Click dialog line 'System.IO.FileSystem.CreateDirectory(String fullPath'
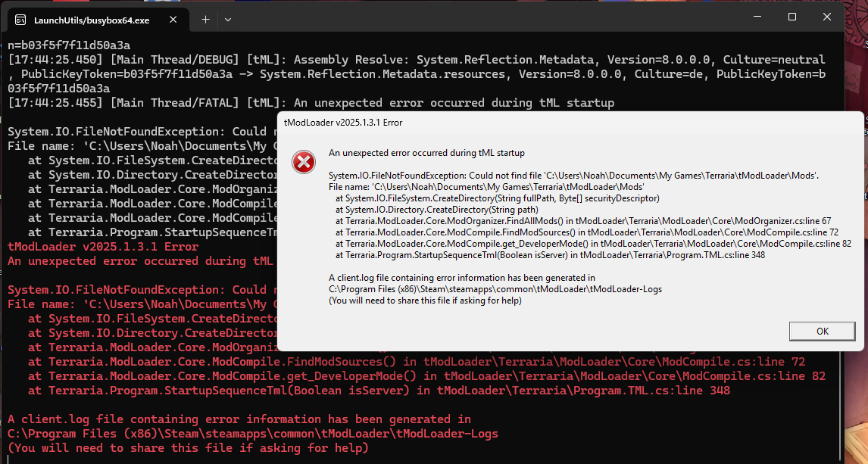The image size is (868, 464). click(497, 198)
